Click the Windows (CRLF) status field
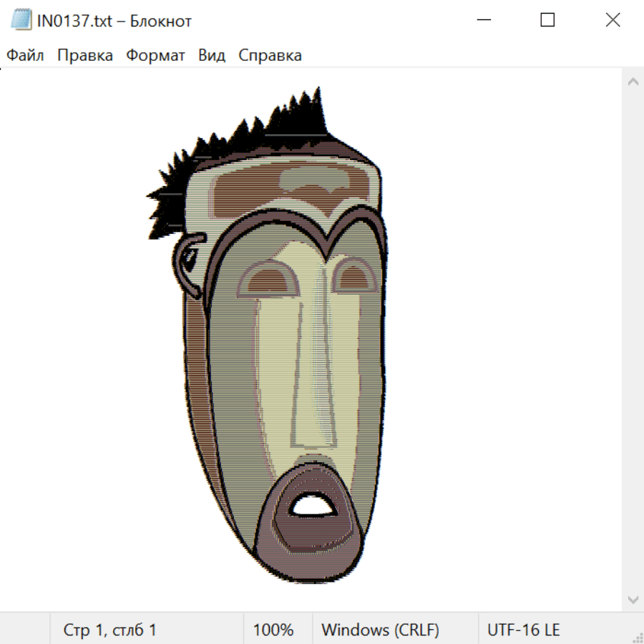 380,630
